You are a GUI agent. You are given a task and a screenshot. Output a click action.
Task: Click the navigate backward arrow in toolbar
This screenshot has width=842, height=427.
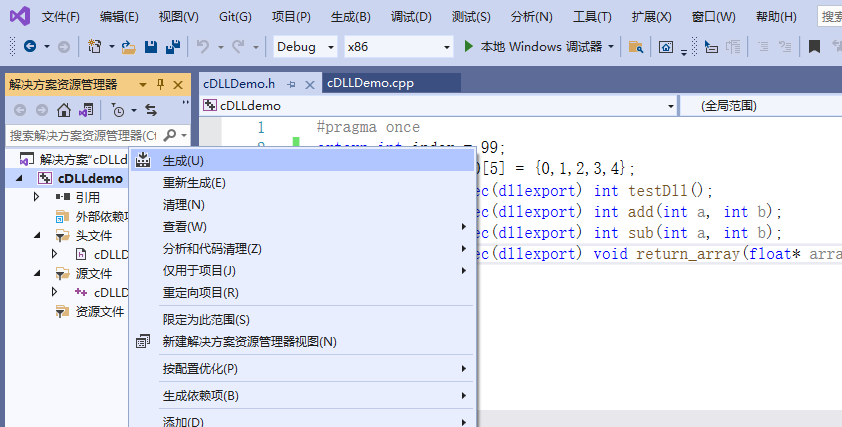pos(30,47)
